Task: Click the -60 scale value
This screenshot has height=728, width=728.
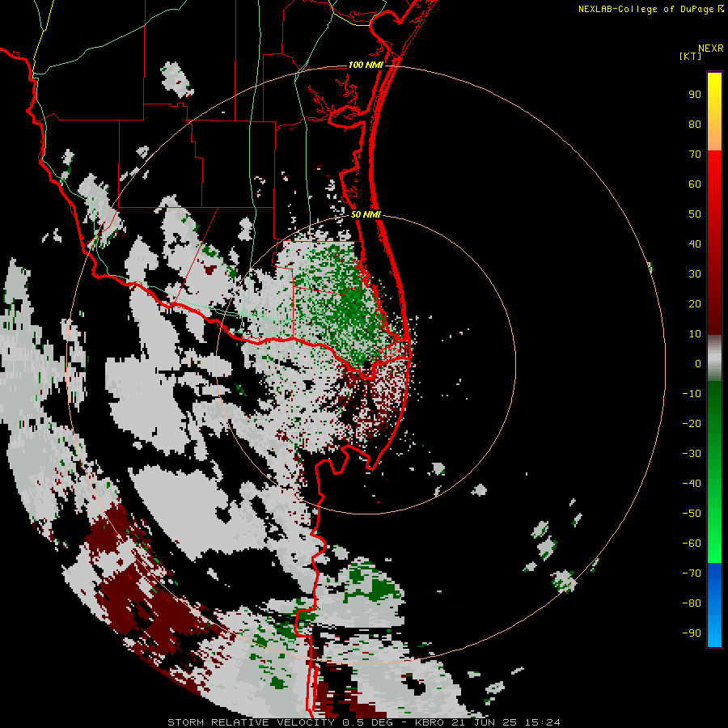Action: pyautogui.click(x=692, y=544)
